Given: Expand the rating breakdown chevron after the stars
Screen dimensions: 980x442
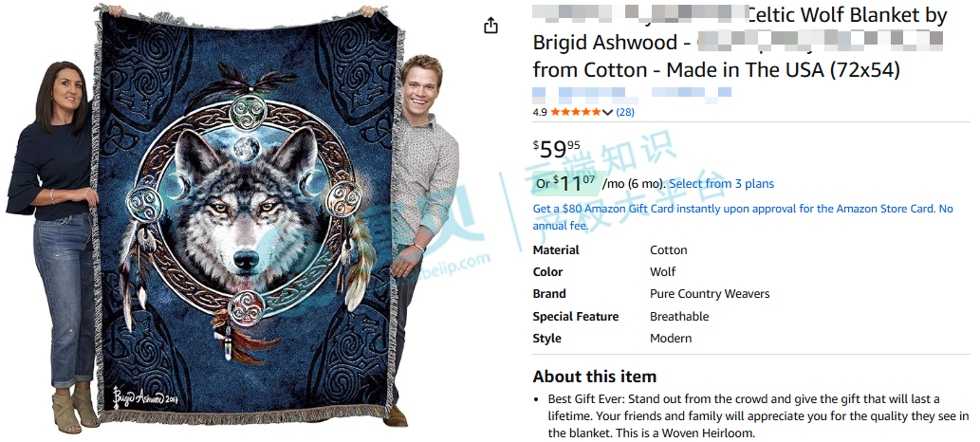Looking at the screenshot, I should [x=607, y=113].
